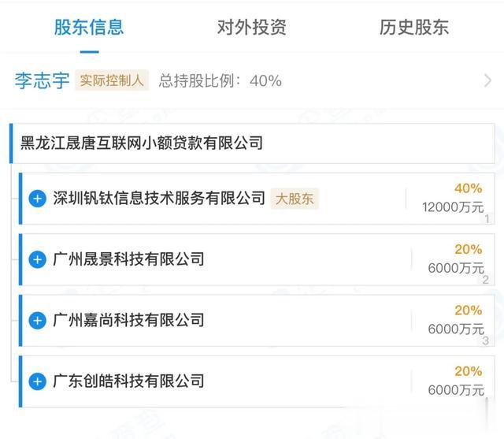Open 广州嘉尚科技有限公司 company name
Image resolution: width=504 pixels, height=439 pixels.
click(x=128, y=320)
